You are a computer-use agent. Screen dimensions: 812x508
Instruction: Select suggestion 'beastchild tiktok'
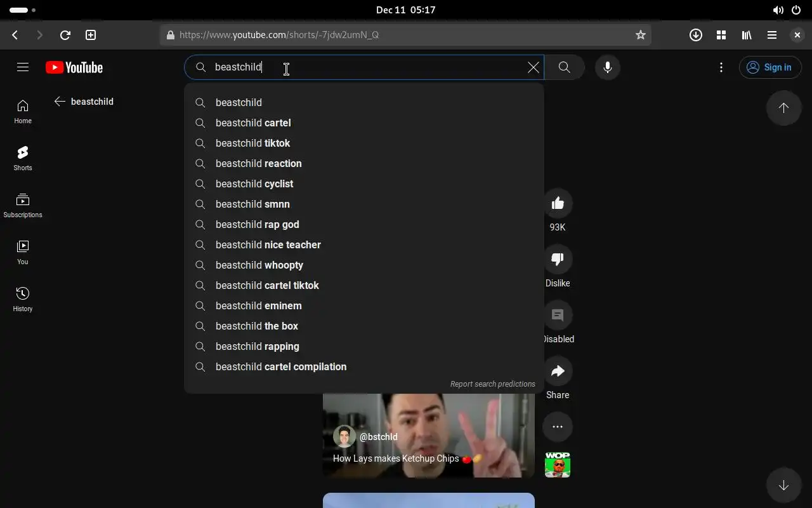click(x=364, y=143)
